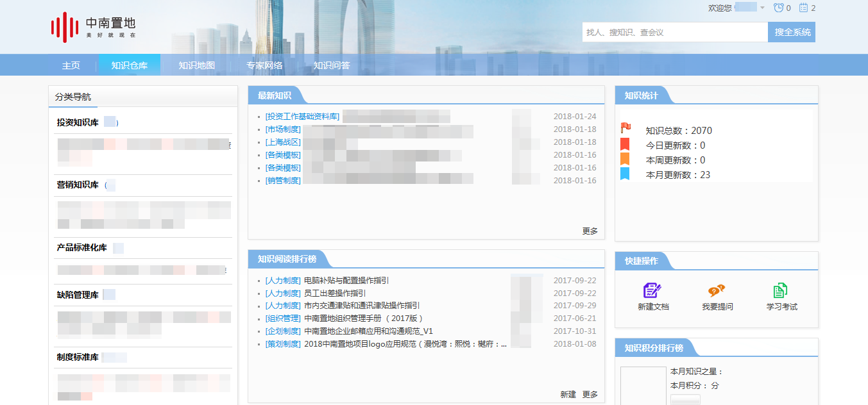868x405 pixels.
Task: Switch to the 知识地图 tab
Action: click(196, 65)
